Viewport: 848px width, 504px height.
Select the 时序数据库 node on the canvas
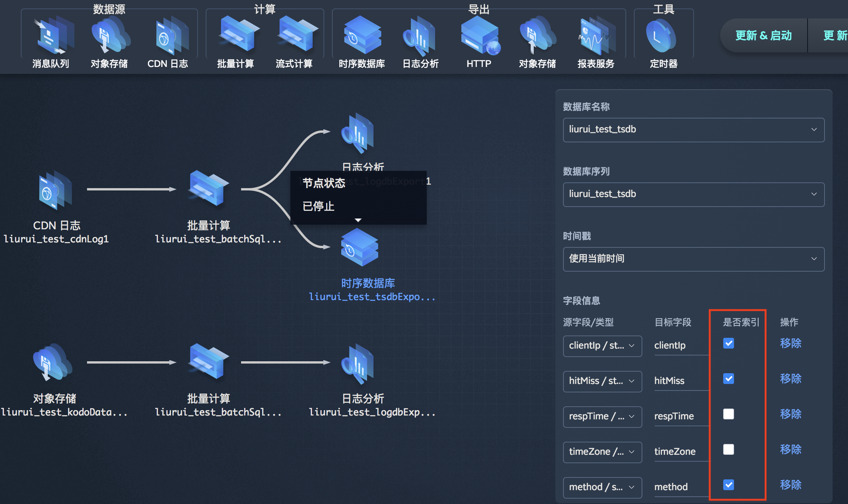[360, 247]
